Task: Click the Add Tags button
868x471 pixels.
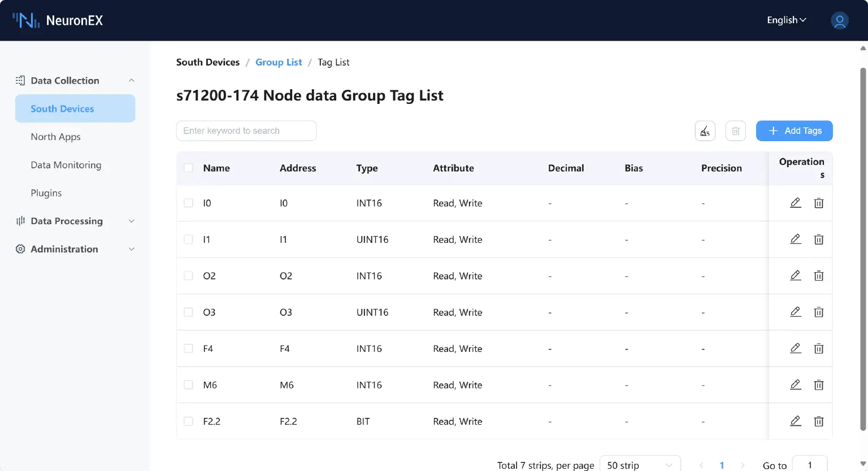Action: (x=794, y=131)
